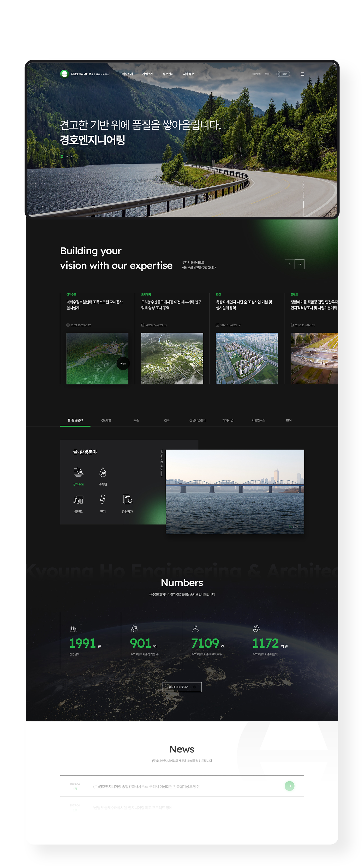Switch to the 국토개발 tab
Viewport: 364px width, 868px height.
105,420
